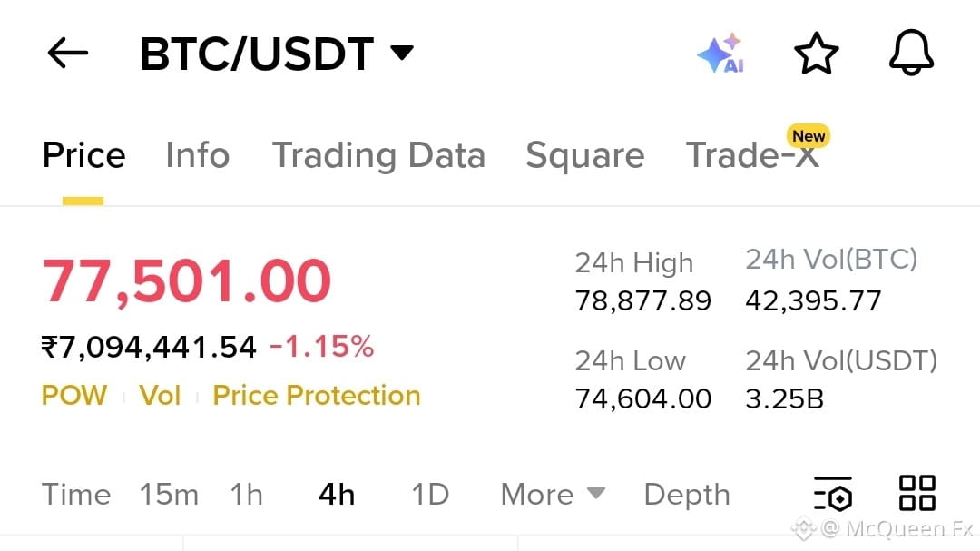
Task: Open price alert bell icon
Action: click(x=911, y=53)
